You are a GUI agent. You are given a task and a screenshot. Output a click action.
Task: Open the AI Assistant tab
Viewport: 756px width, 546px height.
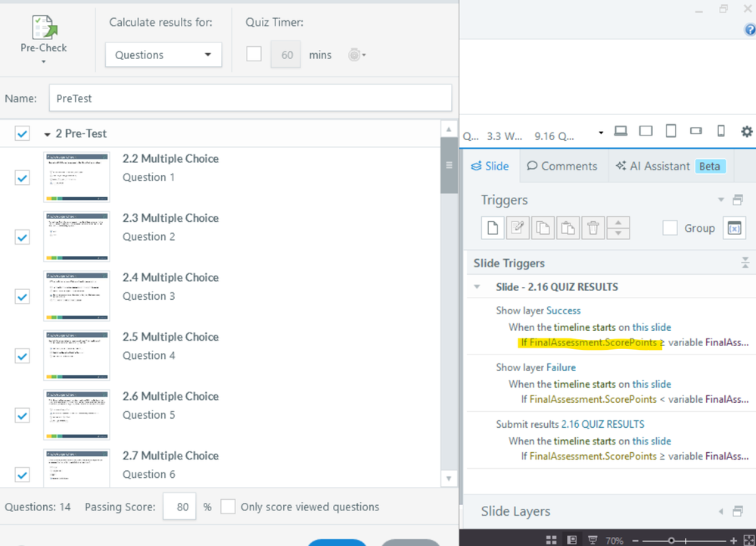coord(670,166)
